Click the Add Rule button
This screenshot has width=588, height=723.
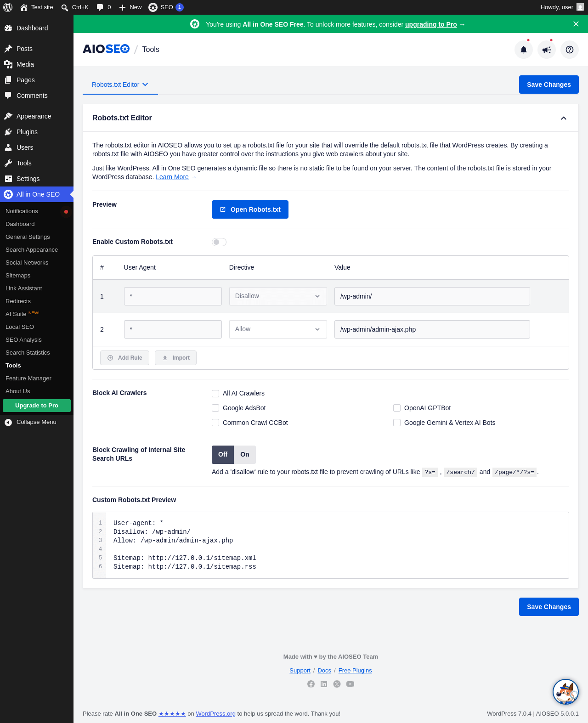coord(124,358)
